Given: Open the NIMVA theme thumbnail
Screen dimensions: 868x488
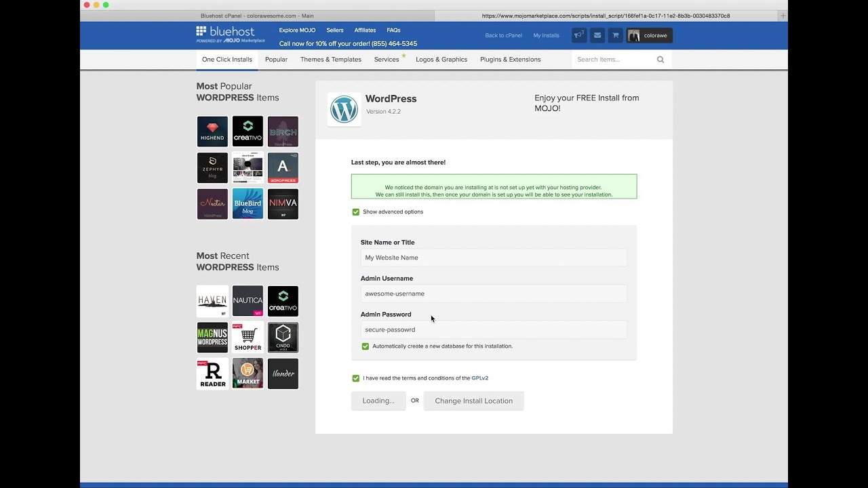Looking at the screenshot, I should coord(283,204).
